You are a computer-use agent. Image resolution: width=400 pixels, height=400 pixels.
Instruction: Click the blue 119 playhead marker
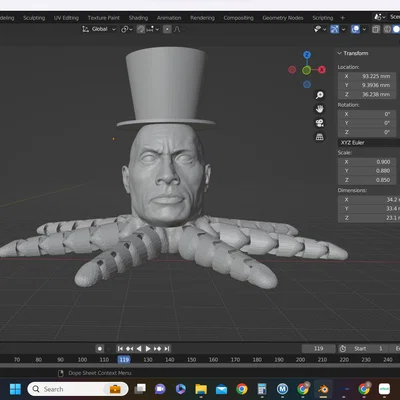[124, 360]
